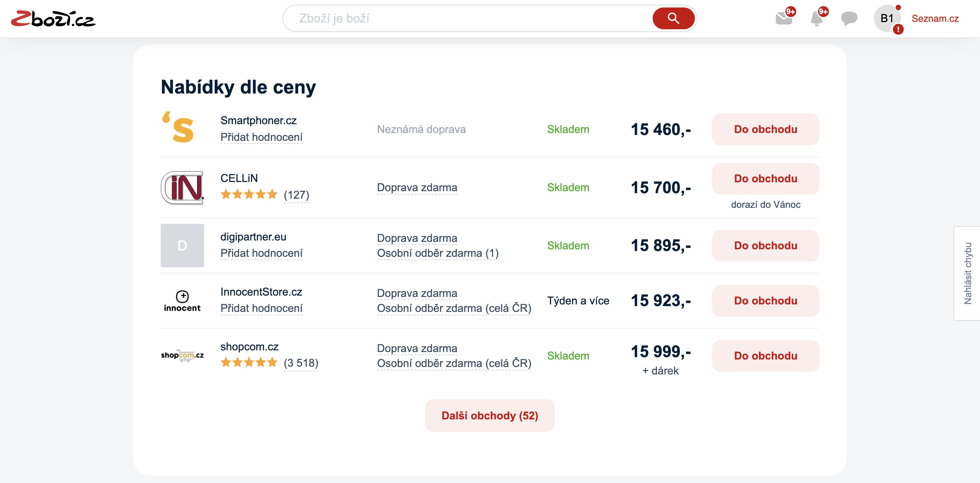Click 'Týden a více' availability text
This screenshot has width=980, height=483.
click(x=578, y=301)
